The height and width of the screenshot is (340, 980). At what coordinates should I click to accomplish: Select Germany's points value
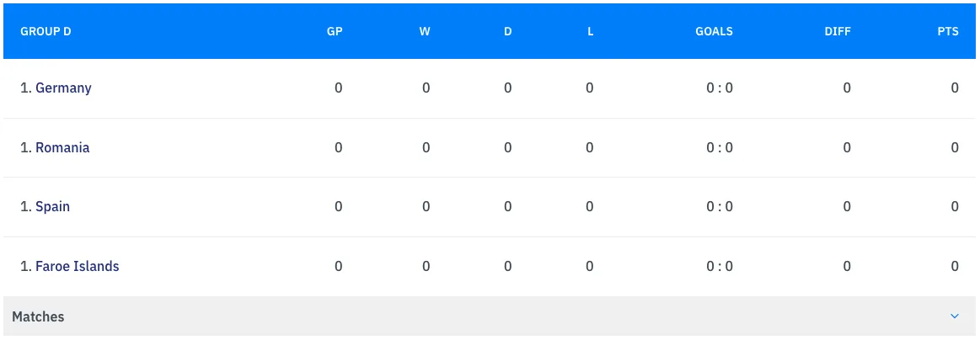pyautogui.click(x=955, y=88)
